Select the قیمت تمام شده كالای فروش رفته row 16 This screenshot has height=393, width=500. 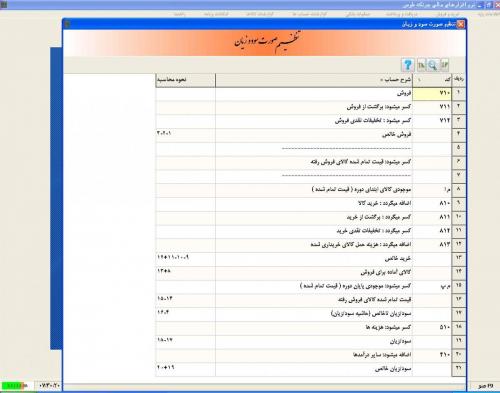314,300
